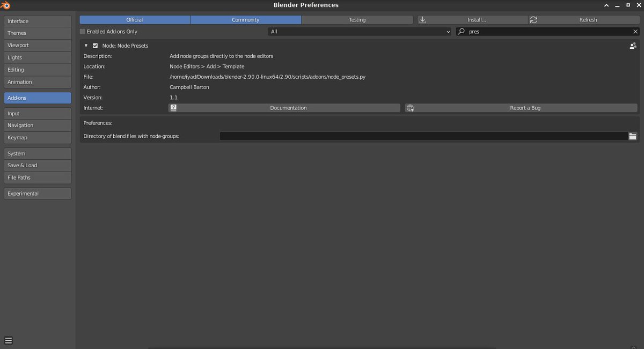Go to the Animation section
Image resolution: width=644 pixels, height=349 pixels.
(x=38, y=82)
